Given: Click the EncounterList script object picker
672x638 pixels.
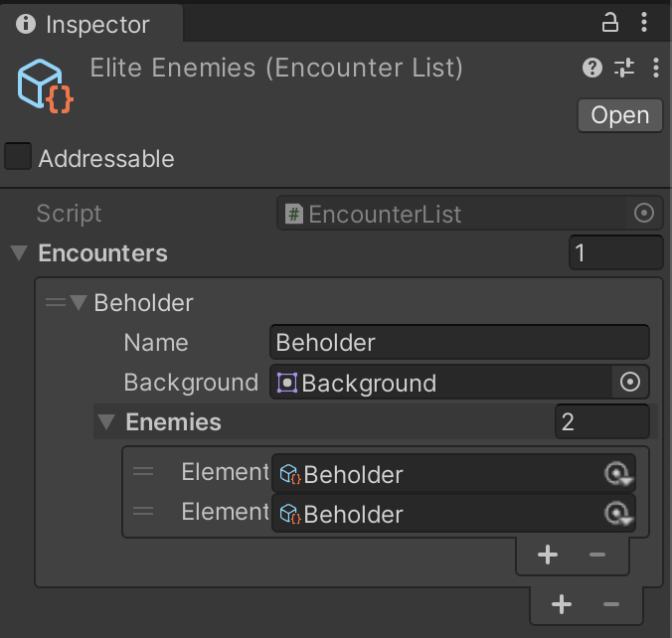Looking at the screenshot, I should click(x=644, y=213).
